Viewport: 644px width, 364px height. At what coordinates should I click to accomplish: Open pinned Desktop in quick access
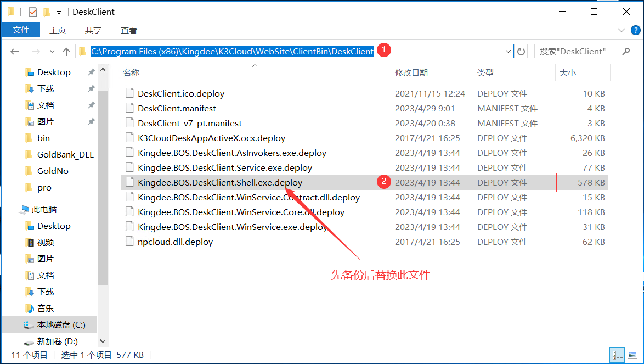(x=54, y=72)
